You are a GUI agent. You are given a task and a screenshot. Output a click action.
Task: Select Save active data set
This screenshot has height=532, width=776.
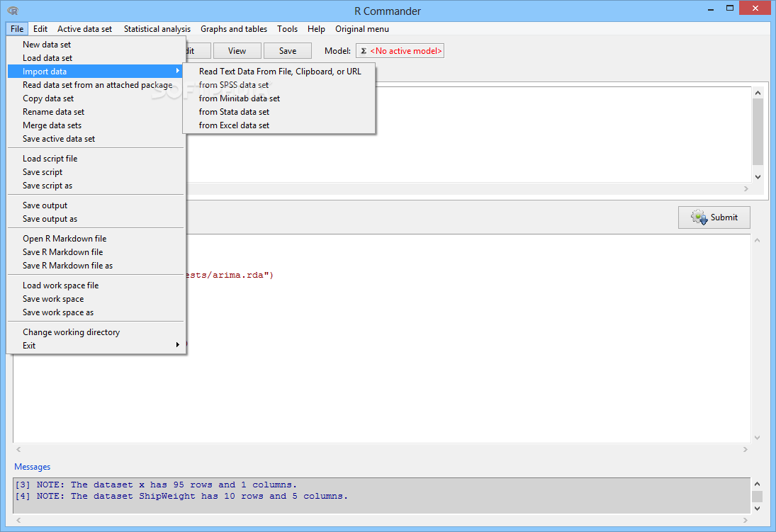[96, 139]
